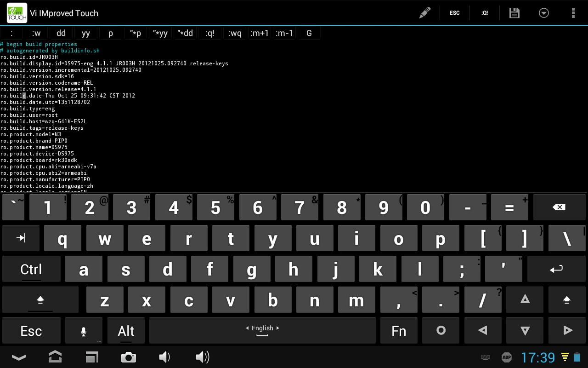Viewport: 588px width, 368px height.
Task: Toggle the left Shift key
Action: 40,300
